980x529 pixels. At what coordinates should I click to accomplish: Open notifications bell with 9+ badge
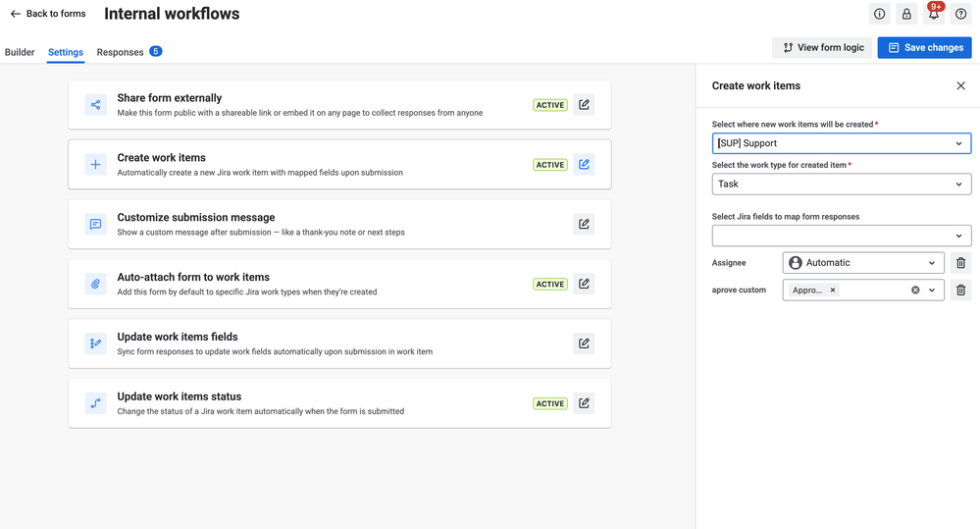click(934, 14)
